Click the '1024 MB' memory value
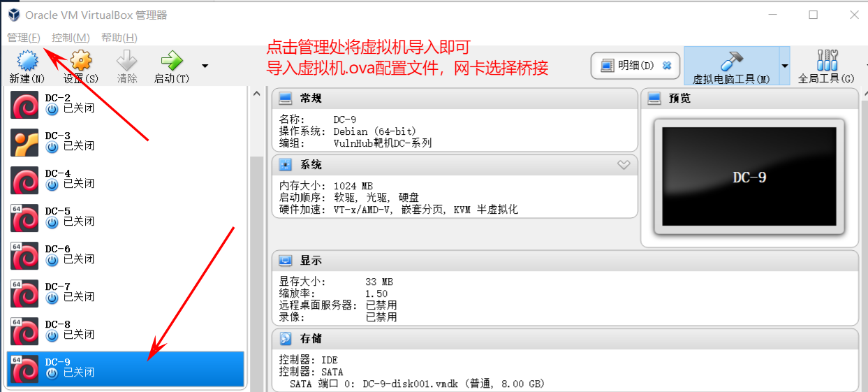Viewport: 868px width, 392px height. 353,187
